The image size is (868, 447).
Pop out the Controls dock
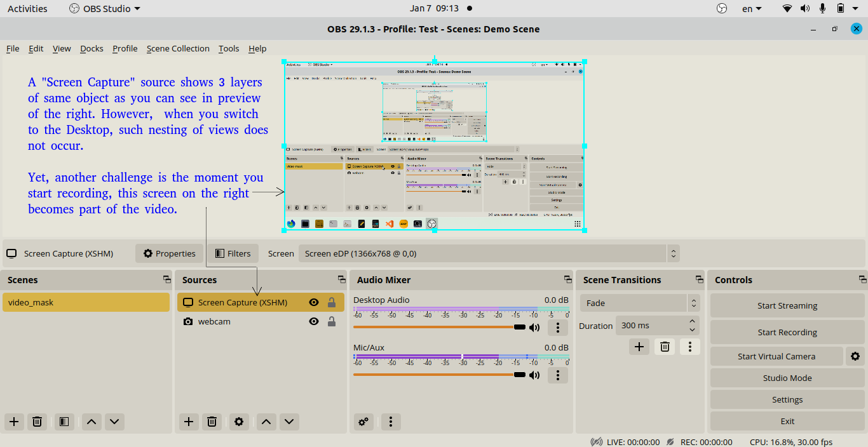[x=862, y=279]
